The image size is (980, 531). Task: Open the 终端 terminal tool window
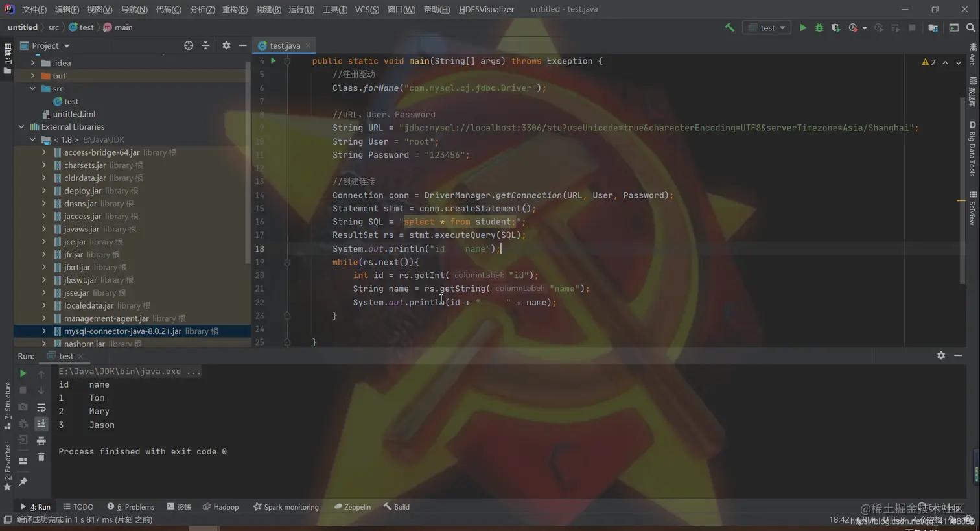tap(179, 507)
